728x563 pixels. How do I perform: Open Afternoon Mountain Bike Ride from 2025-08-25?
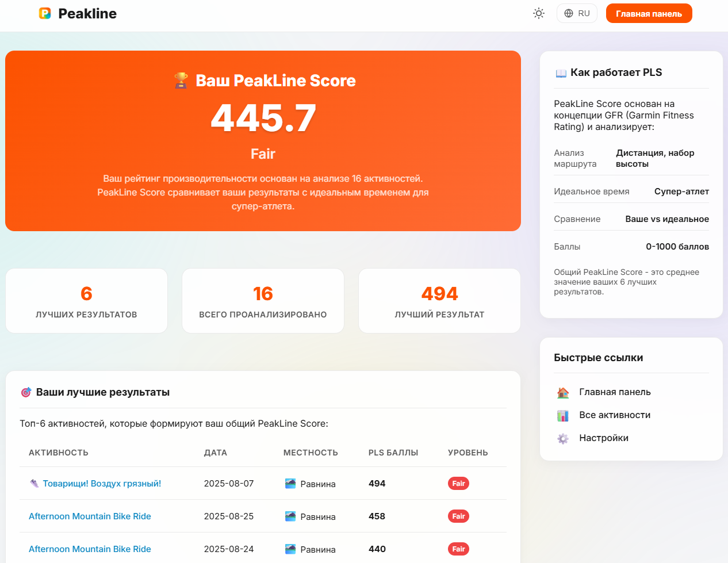[90, 516]
